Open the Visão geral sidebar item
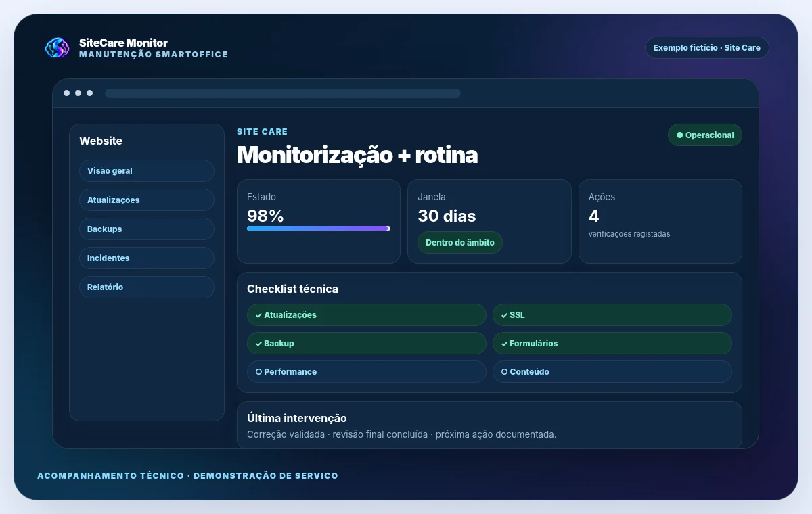This screenshot has width=812, height=514. (x=147, y=171)
